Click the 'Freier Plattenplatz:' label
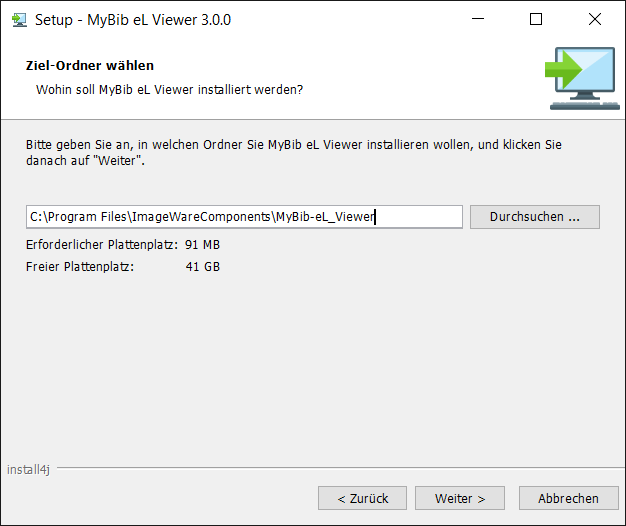The image size is (626, 526). pyautogui.click(x=80, y=266)
